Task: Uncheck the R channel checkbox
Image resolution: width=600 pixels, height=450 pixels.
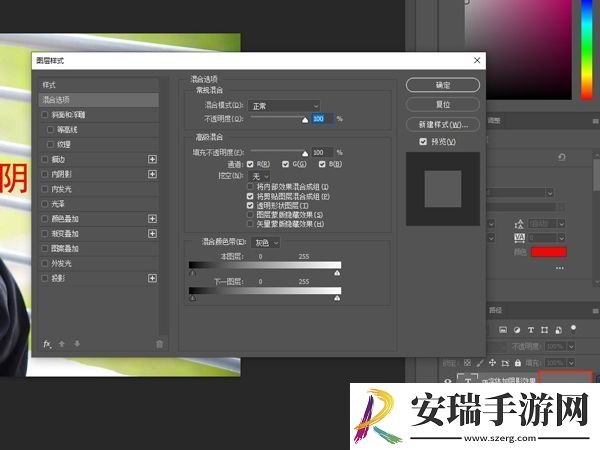Action: pyautogui.click(x=250, y=164)
